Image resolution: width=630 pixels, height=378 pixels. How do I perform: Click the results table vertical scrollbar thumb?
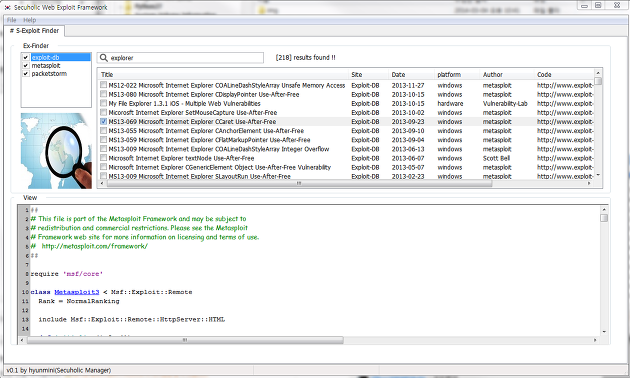[x=598, y=81]
